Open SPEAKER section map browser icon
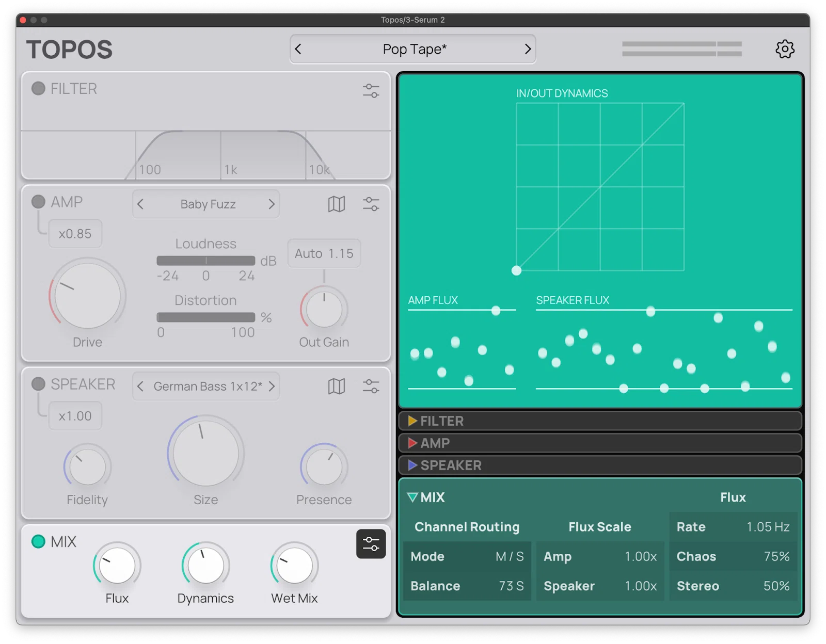 click(x=336, y=386)
